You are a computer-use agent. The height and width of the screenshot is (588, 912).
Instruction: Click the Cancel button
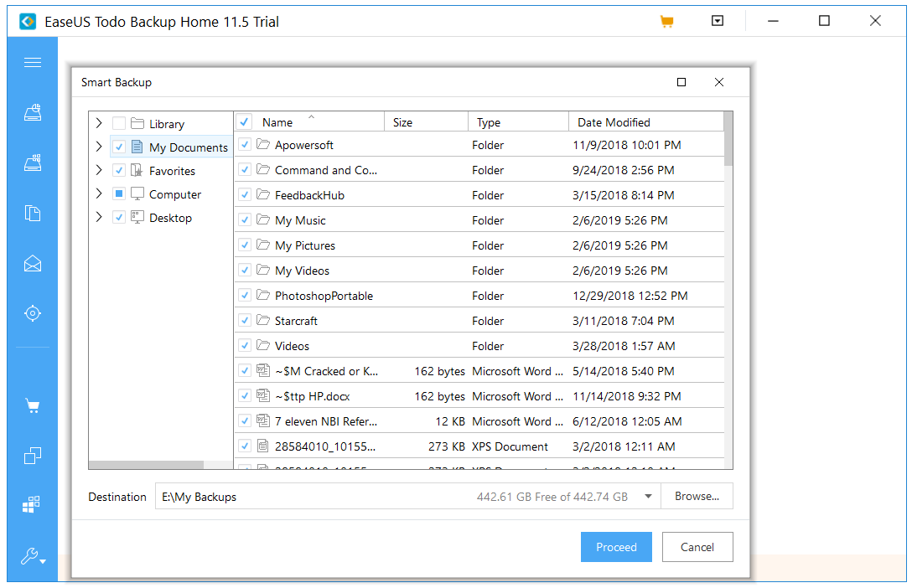pyautogui.click(x=697, y=547)
